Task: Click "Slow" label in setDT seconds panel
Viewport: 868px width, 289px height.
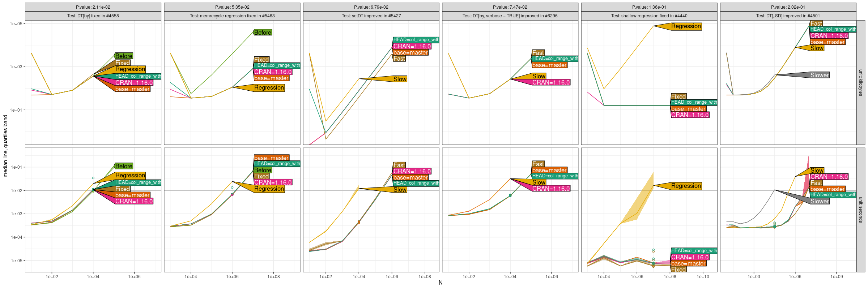Action: tap(400, 190)
